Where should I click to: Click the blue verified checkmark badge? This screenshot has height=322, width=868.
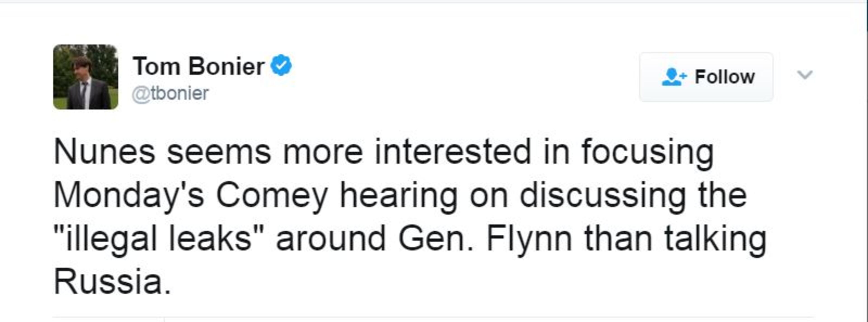(x=281, y=65)
